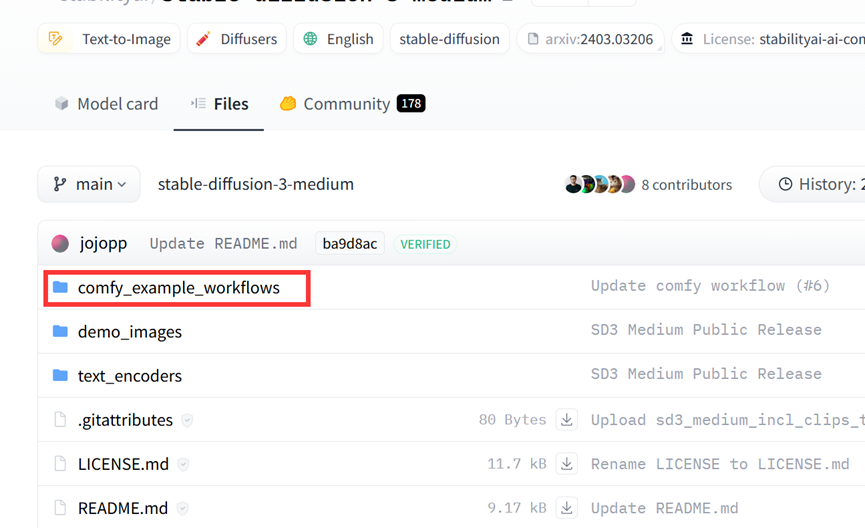Click the folder icon next to comfy_example_workflows

(60, 287)
